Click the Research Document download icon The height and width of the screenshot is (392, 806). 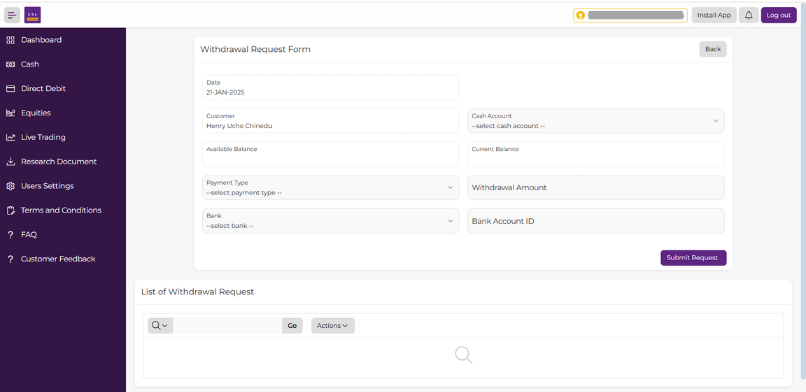click(x=10, y=161)
